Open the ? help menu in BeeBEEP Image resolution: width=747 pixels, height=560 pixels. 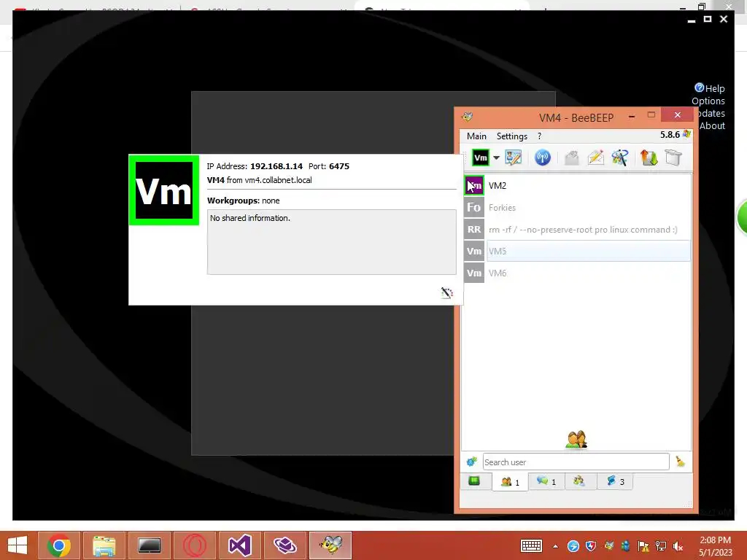pos(539,136)
